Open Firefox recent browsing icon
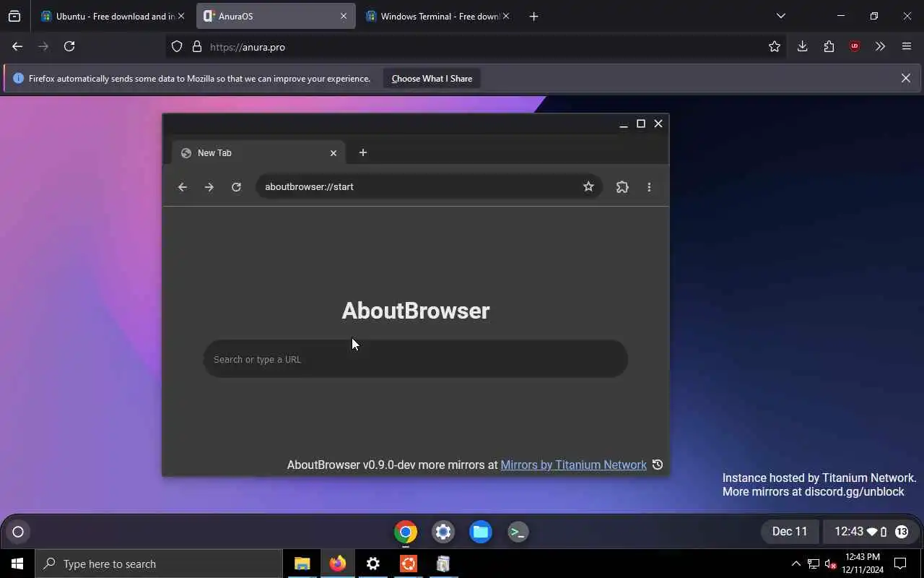 [x=14, y=16]
